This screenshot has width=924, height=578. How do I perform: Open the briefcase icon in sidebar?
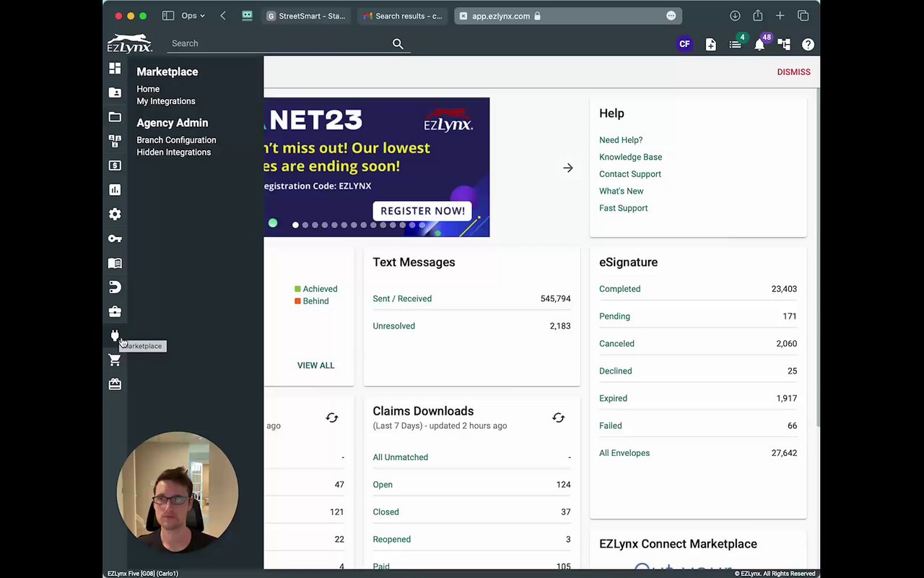click(115, 311)
